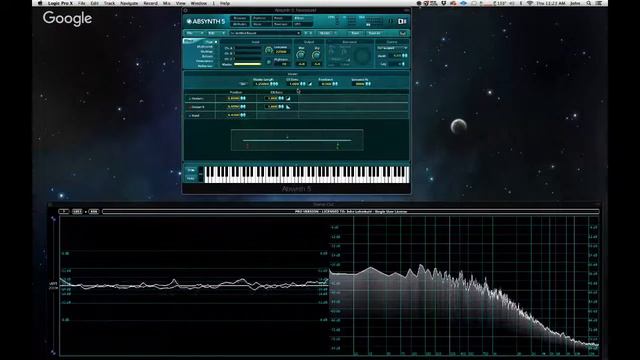Click the Dry output knob

(x=316, y=54)
